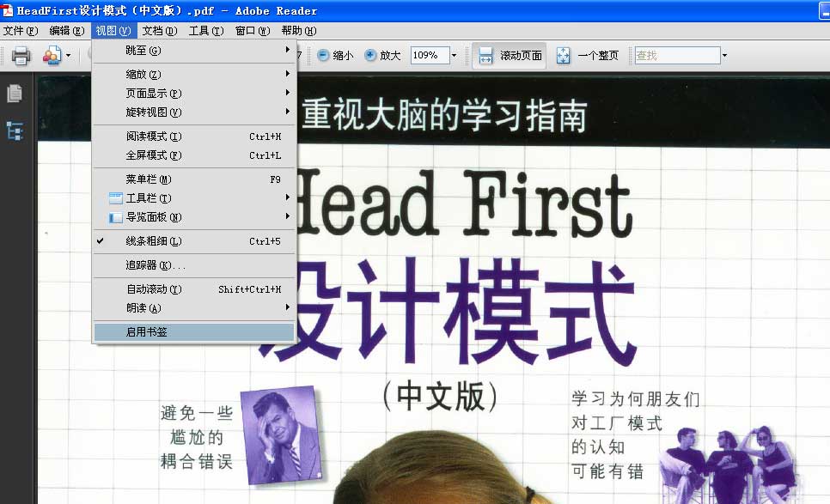Click the zoom out minus icon

(323, 55)
